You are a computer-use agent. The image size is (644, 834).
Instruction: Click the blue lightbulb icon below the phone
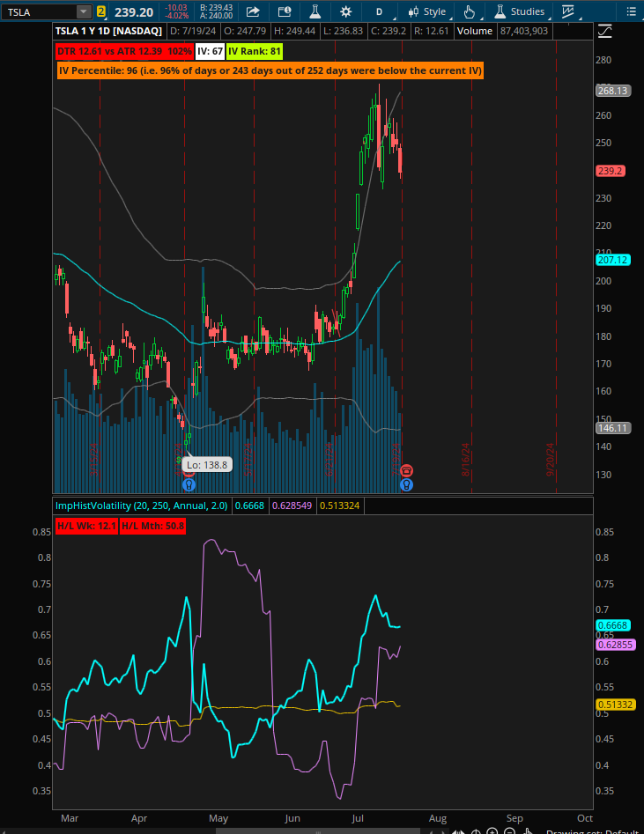tap(407, 485)
